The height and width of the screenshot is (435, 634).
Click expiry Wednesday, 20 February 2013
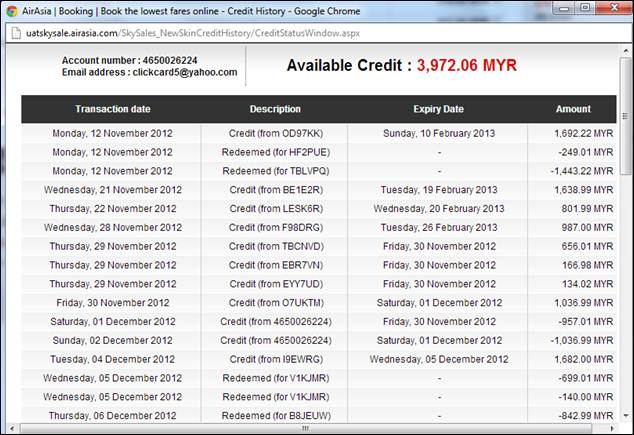439,209
